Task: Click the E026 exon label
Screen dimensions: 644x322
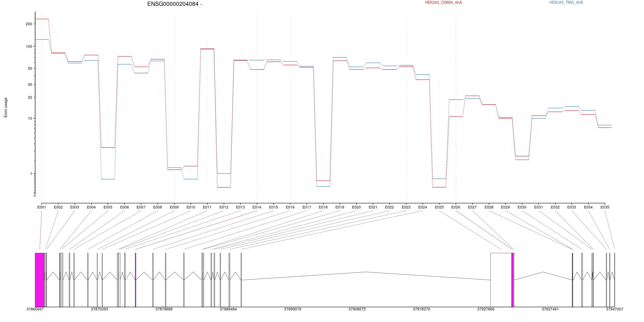Action: (x=456, y=207)
